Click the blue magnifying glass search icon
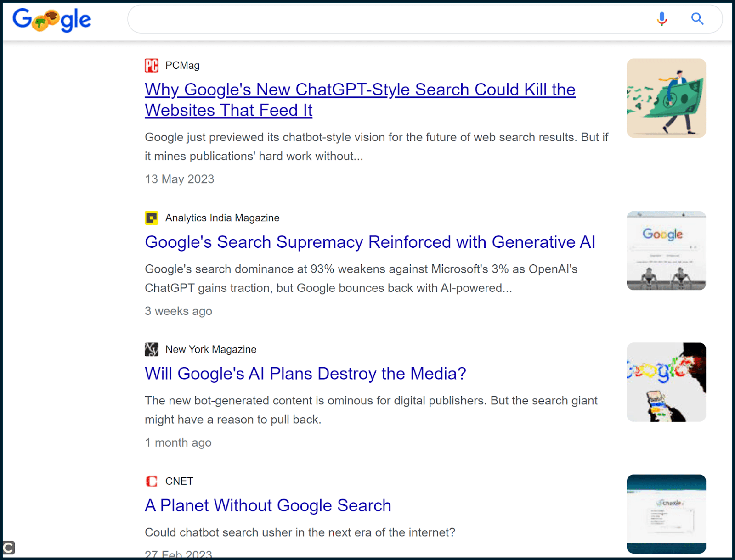 (697, 19)
